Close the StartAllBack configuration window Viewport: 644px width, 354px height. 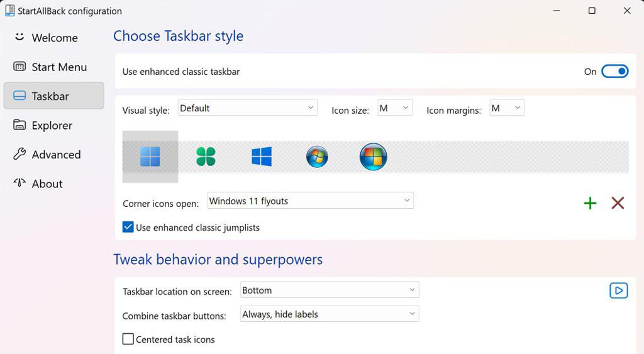click(x=627, y=11)
